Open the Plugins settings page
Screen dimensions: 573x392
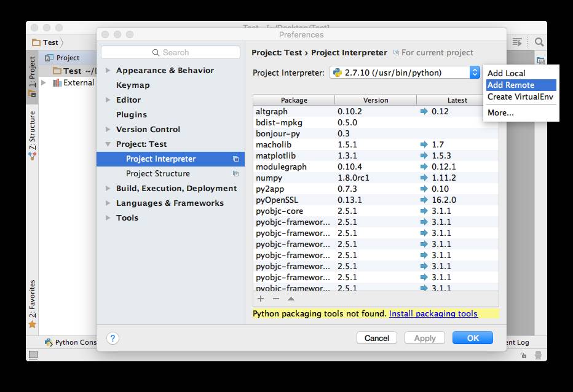pos(132,114)
